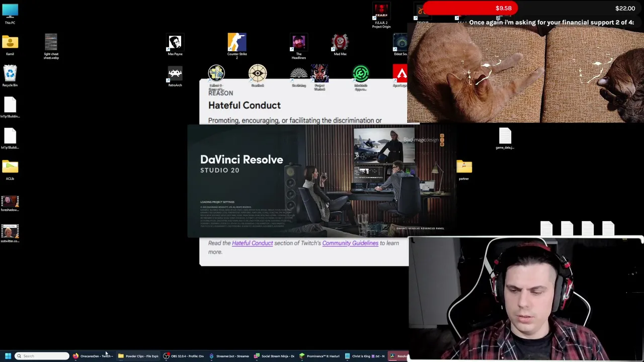Click the taskbar Search box

point(42,356)
